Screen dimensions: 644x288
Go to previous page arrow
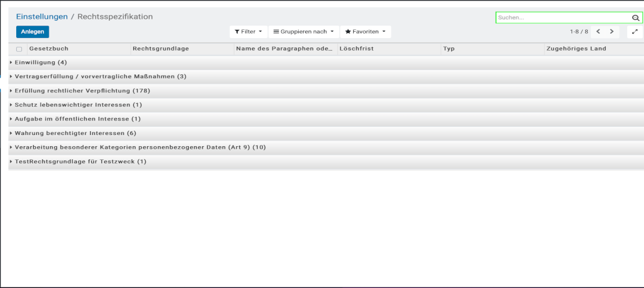coord(598,31)
